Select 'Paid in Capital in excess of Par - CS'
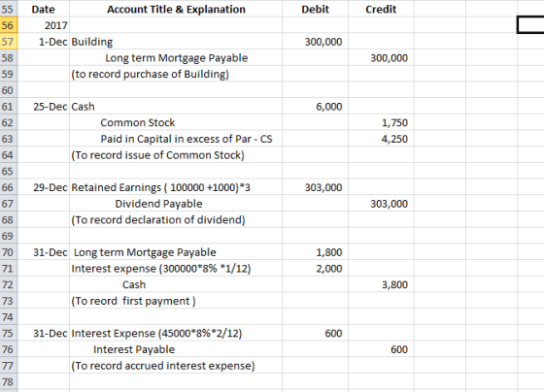Viewport: 544px width, 392px height. pyautogui.click(x=176, y=139)
